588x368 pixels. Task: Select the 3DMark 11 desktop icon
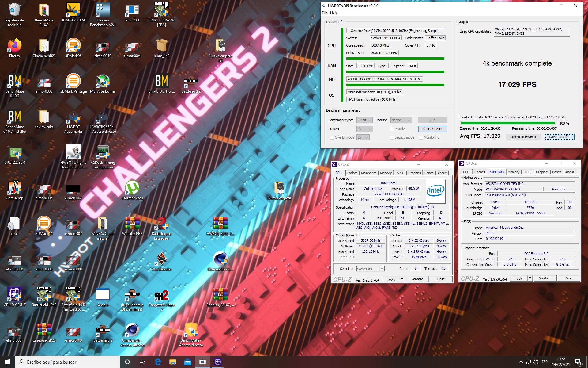tap(44, 226)
